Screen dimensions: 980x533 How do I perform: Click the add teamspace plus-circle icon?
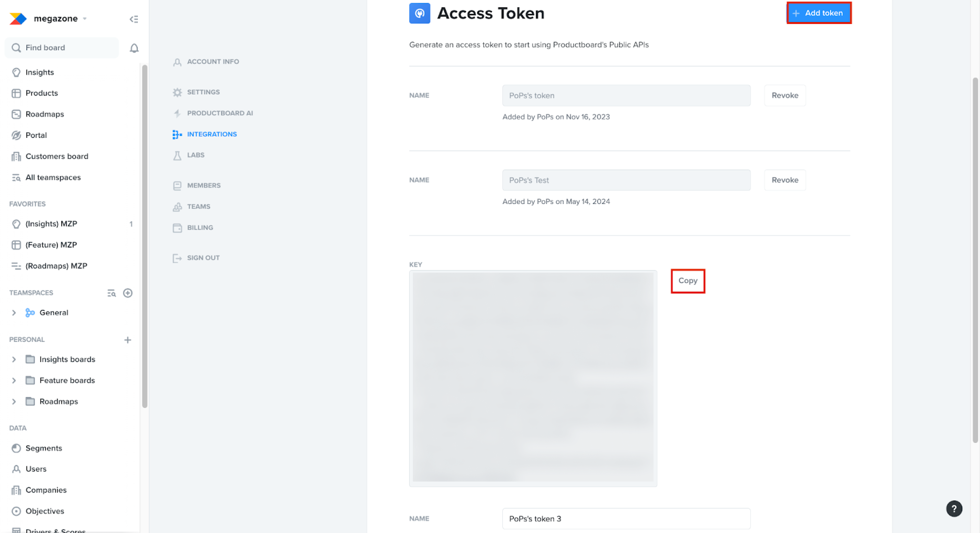pos(128,293)
